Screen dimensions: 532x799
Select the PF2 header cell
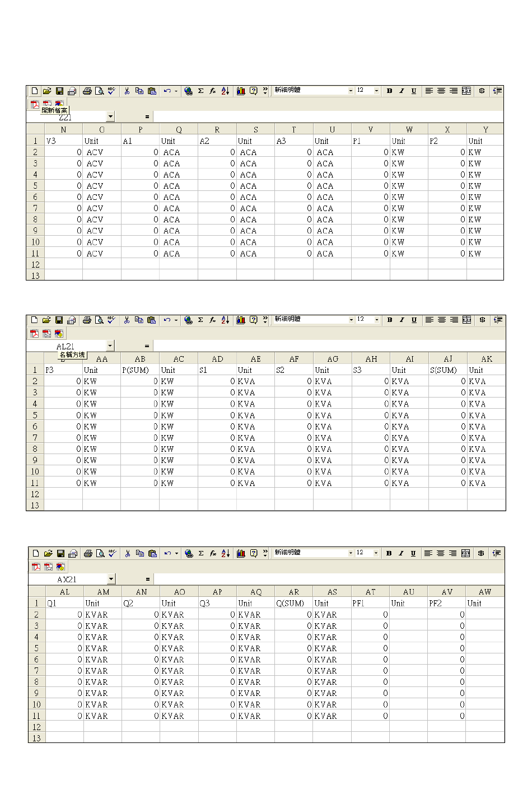(x=446, y=603)
